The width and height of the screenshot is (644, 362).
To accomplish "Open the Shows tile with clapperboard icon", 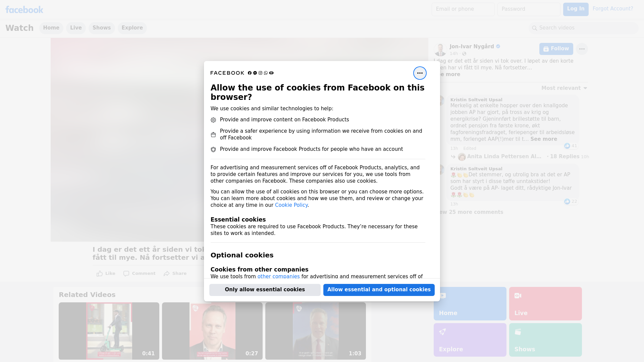I will pos(545,340).
